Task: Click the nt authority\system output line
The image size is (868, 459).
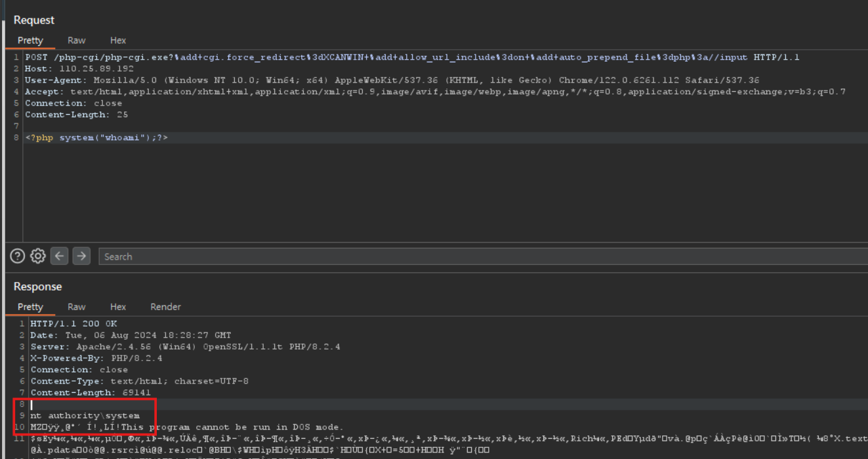Action: [85, 415]
